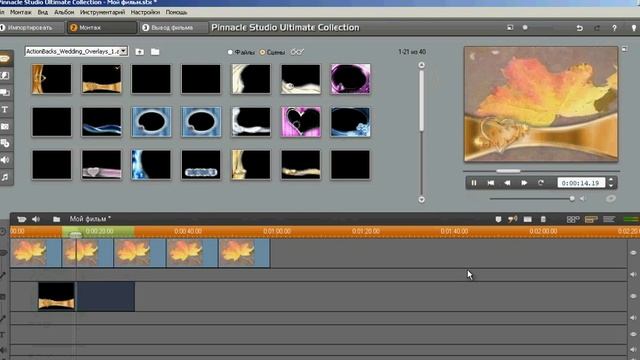Open the Вид menu

point(43,12)
